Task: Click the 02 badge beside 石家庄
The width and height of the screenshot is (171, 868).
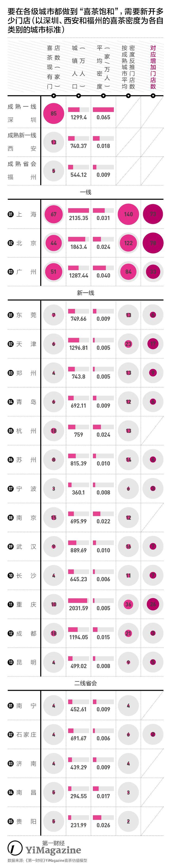Action: click(11, 735)
